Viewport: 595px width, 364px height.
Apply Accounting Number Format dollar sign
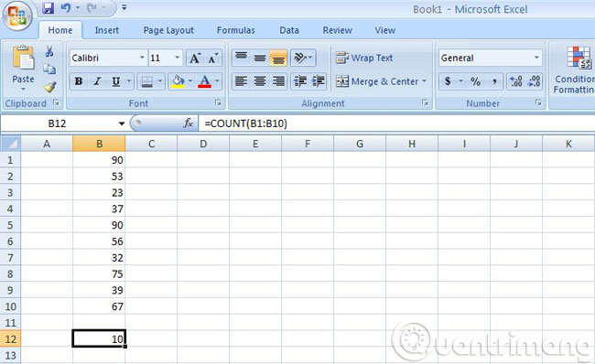pyautogui.click(x=449, y=81)
